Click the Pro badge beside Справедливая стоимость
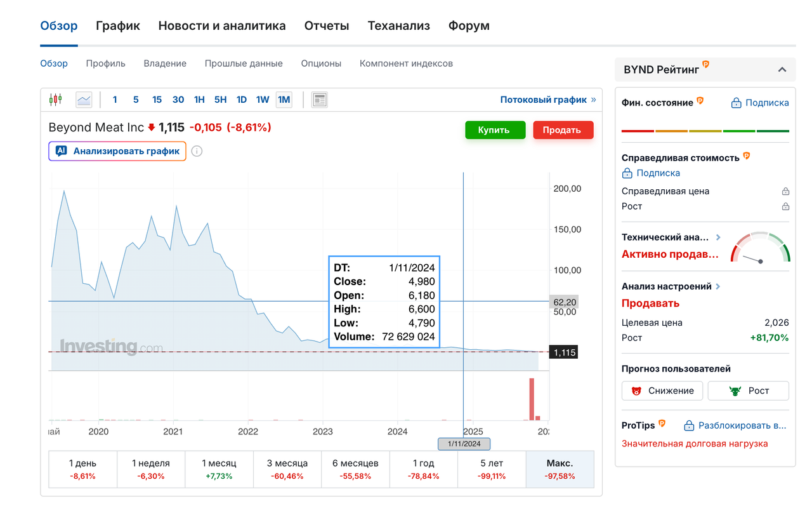 pyautogui.click(x=747, y=156)
